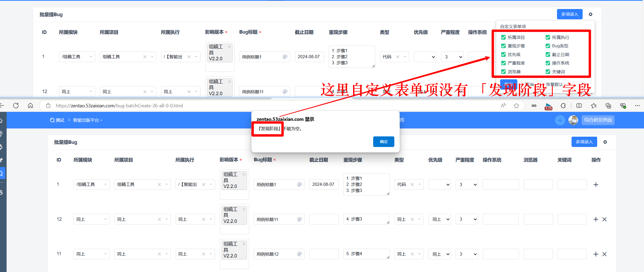The image size is (644, 272).
Task: Delete row 12 with its X icon
Action: click(605, 219)
